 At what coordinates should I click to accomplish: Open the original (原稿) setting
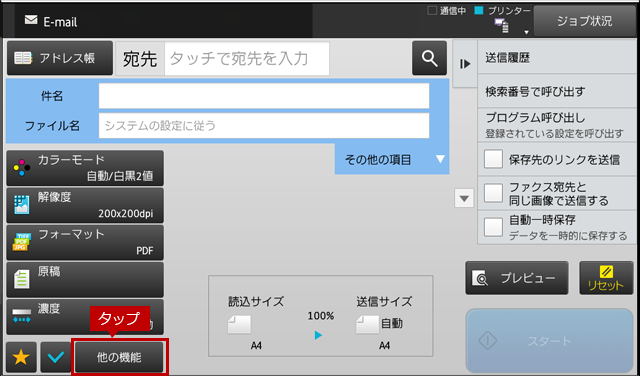point(85,280)
